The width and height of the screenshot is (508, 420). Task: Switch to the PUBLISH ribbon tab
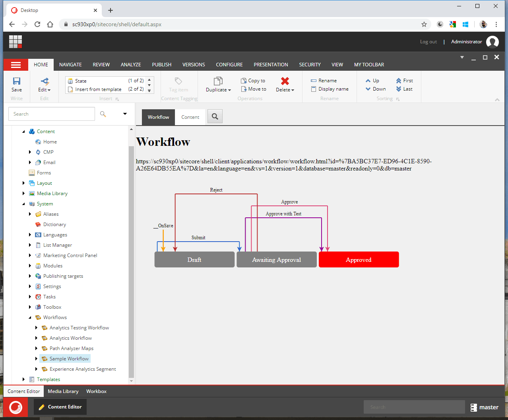pyautogui.click(x=161, y=64)
